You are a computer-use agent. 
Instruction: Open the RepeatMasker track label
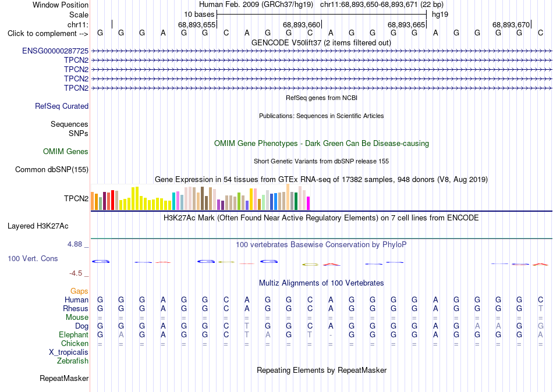point(64,378)
